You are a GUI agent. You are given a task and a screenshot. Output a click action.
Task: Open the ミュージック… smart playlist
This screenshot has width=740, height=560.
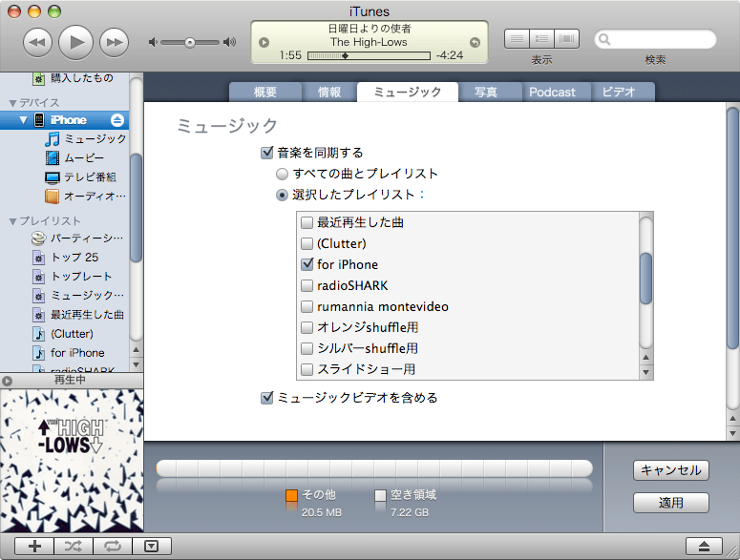click(x=78, y=296)
